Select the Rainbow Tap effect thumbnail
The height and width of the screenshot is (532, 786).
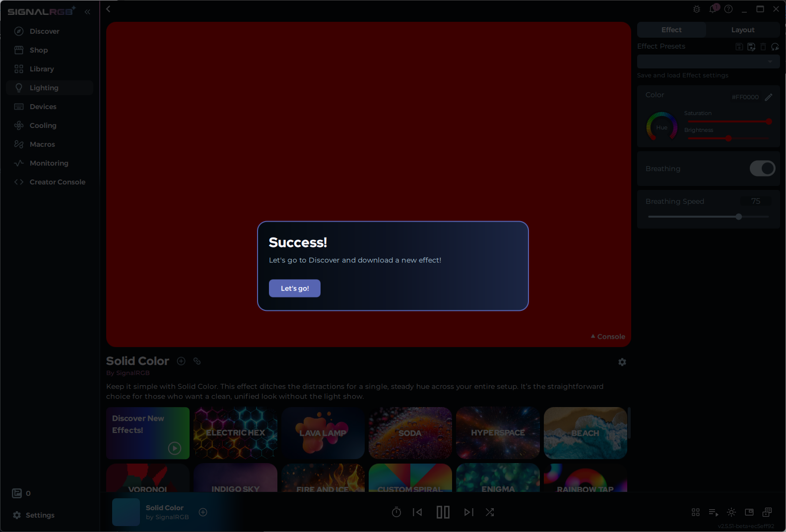(586, 478)
